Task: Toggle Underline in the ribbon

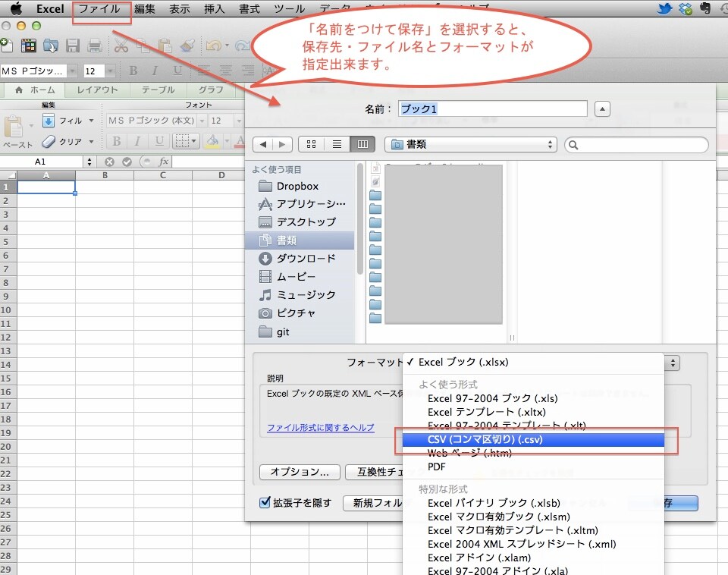Action: [x=158, y=141]
